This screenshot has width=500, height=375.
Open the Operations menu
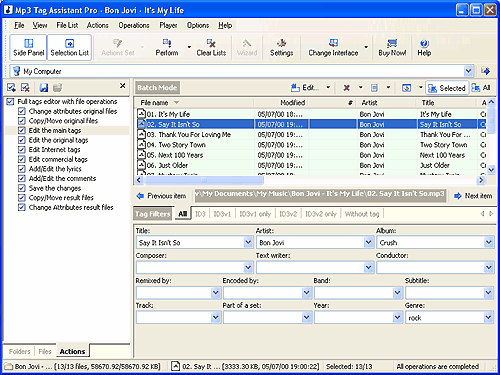coord(134,25)
